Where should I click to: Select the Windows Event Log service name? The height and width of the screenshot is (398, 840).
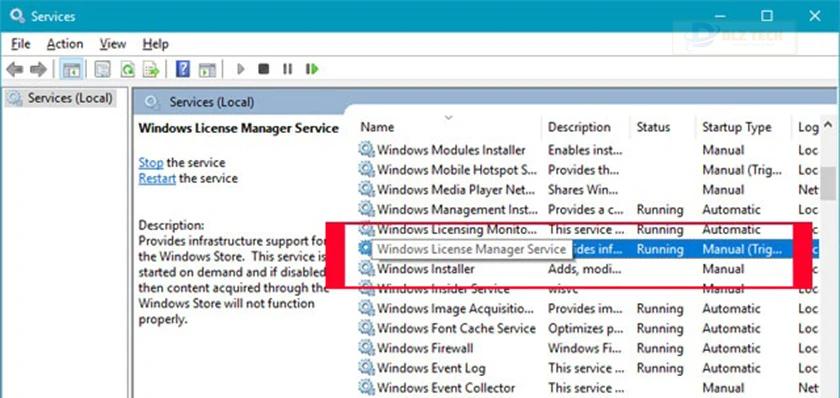[x=431, y=368]
